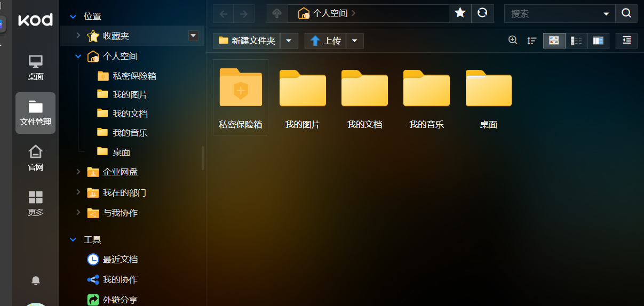Select 企业网盘 in the tree
Screen dimensions: 644x306
coord(120,172)
